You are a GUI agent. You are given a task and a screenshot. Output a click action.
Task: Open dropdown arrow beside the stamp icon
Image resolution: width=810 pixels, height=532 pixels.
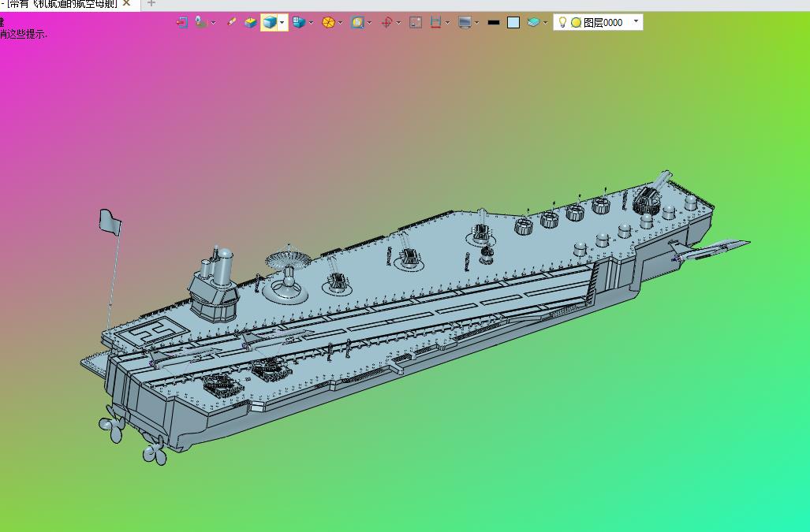click(214, 23)
